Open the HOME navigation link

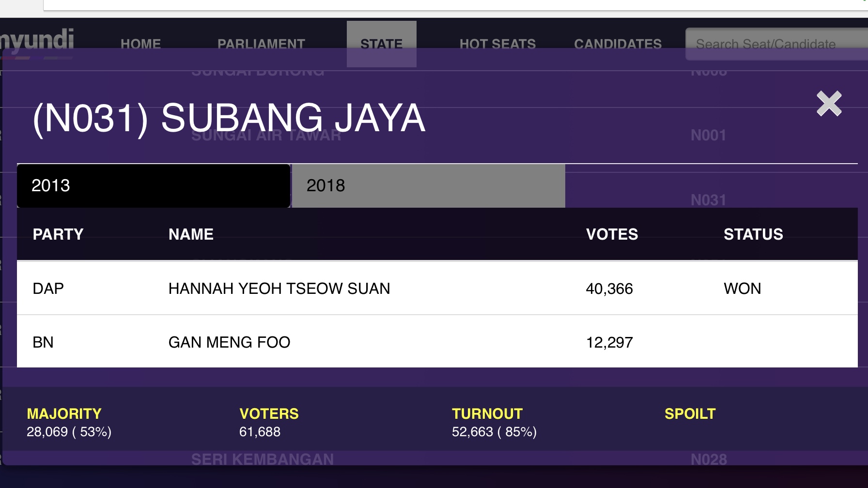click(140, 44)
